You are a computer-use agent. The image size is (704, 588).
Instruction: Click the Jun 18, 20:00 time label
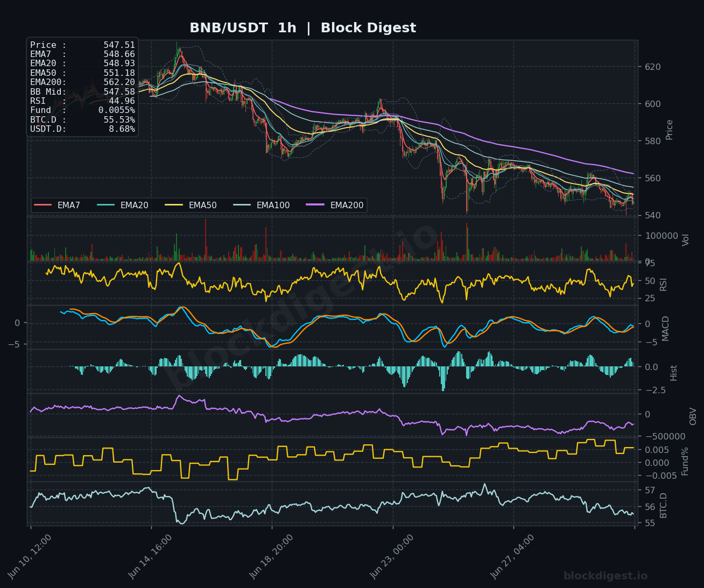(x=271, y=557)
